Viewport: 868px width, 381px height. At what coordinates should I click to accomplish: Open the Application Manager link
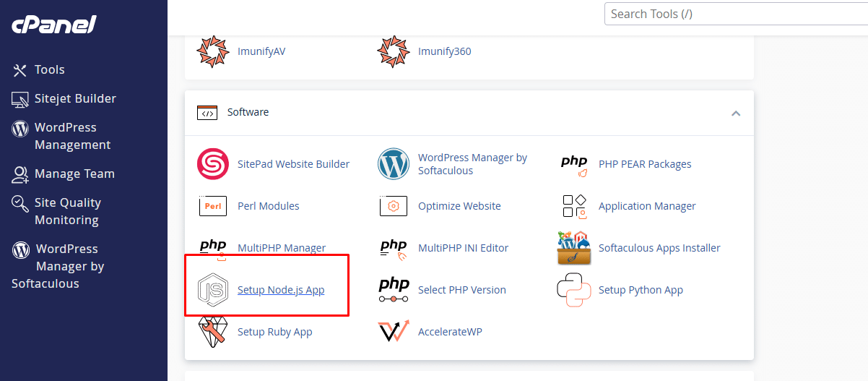[x=647, y=206]
